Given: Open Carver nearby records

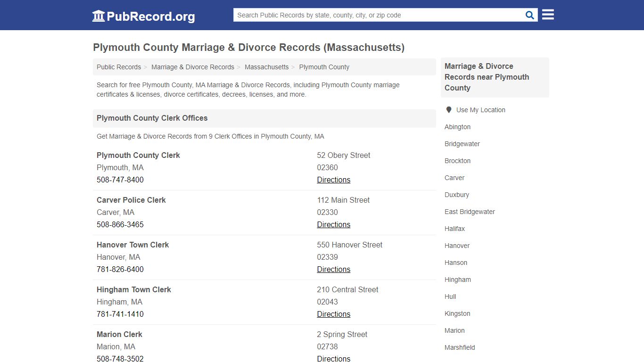Looking at the screenshot, I should (454, 178).
